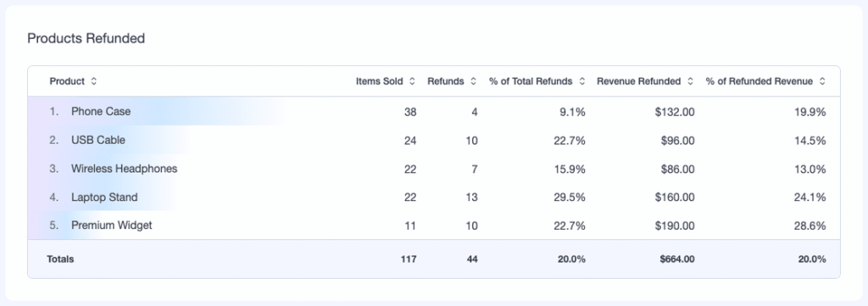Image resolution: width=868 pixels, height=306 pixels.
Task: Click Phone Case $132.00 revenue refunded
Action: tap(675, 113)
